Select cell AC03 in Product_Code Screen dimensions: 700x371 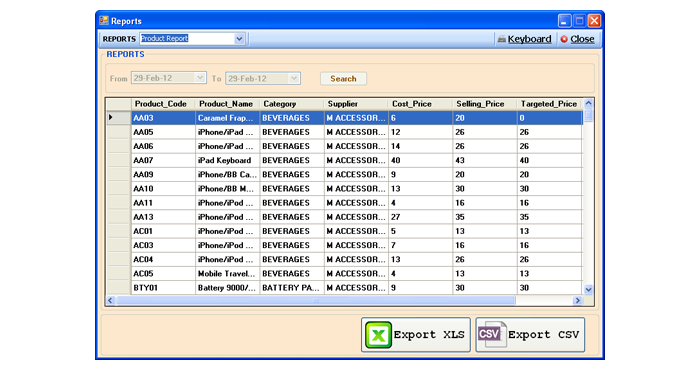(x=163, y=246)
